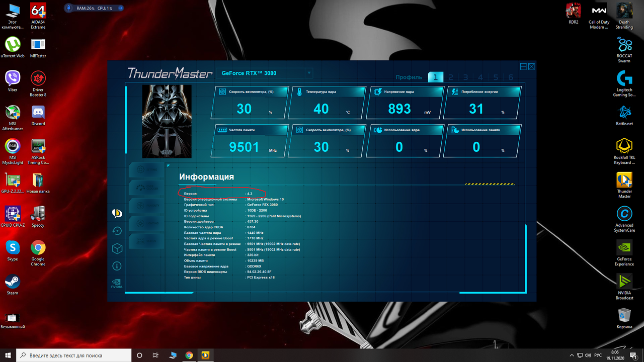Close the ThunderMaster window

click(531, 66)
